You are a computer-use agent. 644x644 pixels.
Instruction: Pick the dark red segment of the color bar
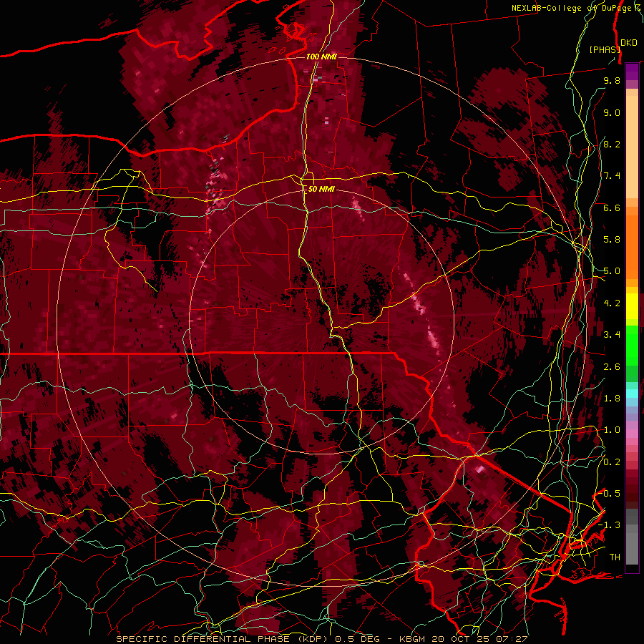632,489
